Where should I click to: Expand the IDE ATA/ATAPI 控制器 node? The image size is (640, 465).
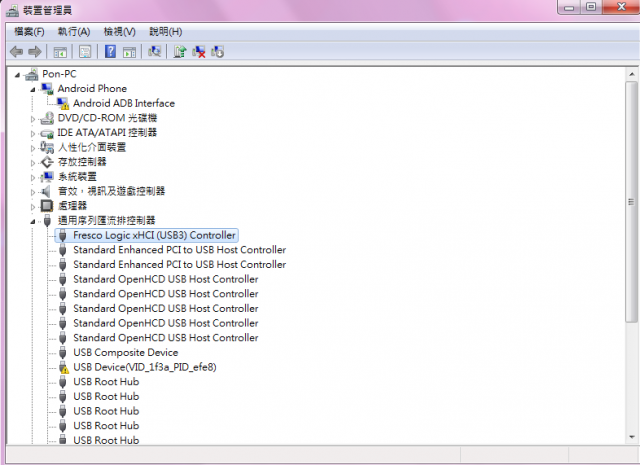click(x=33, y=133)
